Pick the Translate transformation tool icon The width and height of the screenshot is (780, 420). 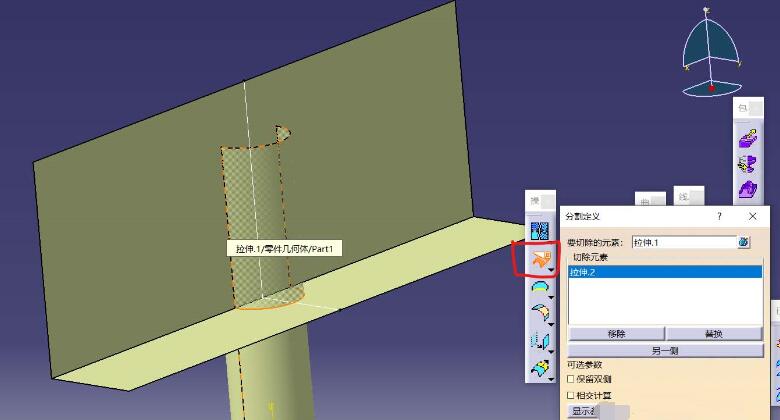tap(540, 341)
